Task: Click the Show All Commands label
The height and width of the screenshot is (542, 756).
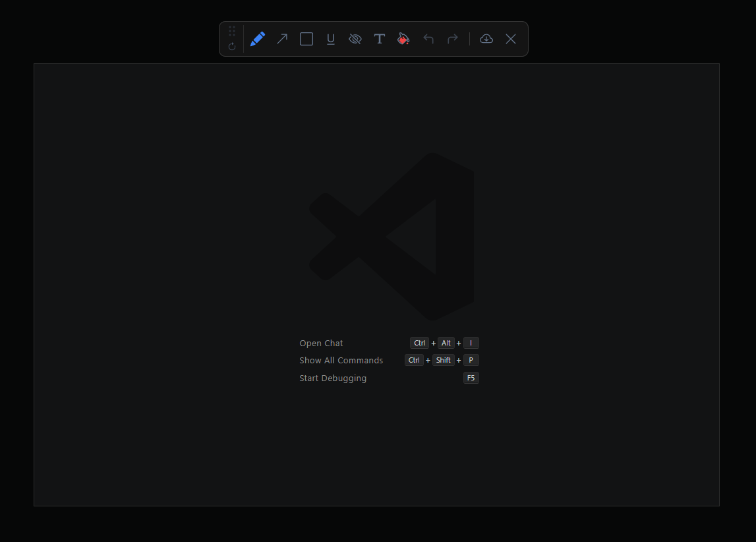Action: (341, 361)
